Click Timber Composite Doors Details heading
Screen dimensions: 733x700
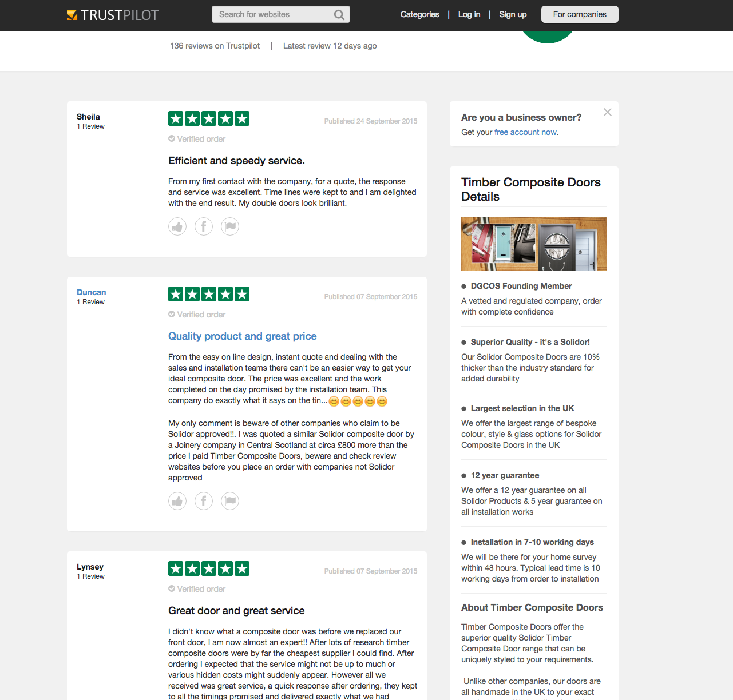coord(531,190)
